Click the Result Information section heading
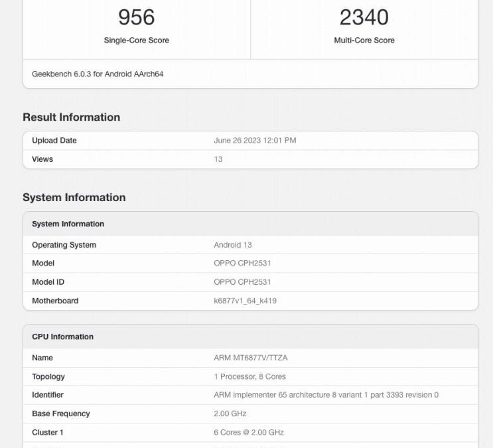Viewport: 493px width, 448px height. (71, 117)
